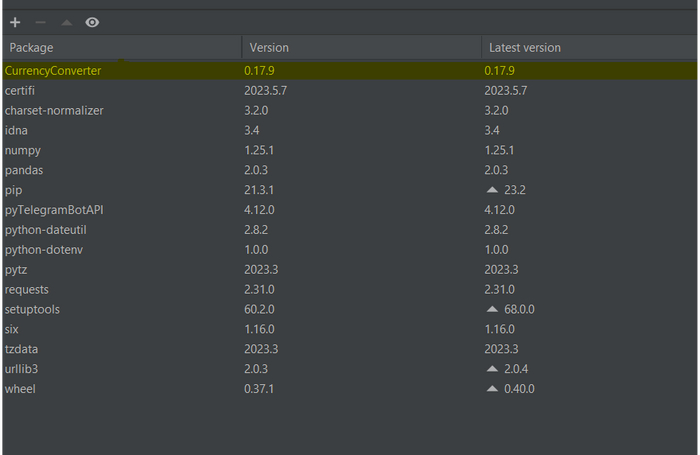Select the tzdata package row
Screen dimensions: 700x455
coord(22,349)
